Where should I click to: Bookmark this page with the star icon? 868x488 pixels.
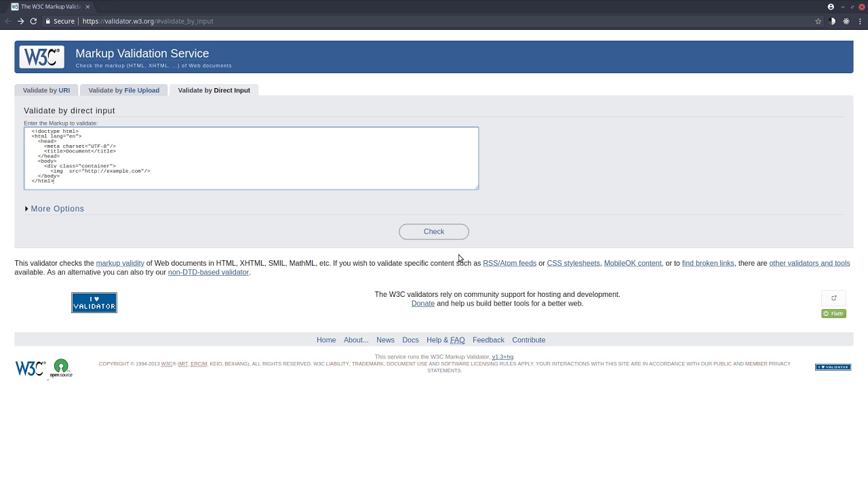coord(818,21)
